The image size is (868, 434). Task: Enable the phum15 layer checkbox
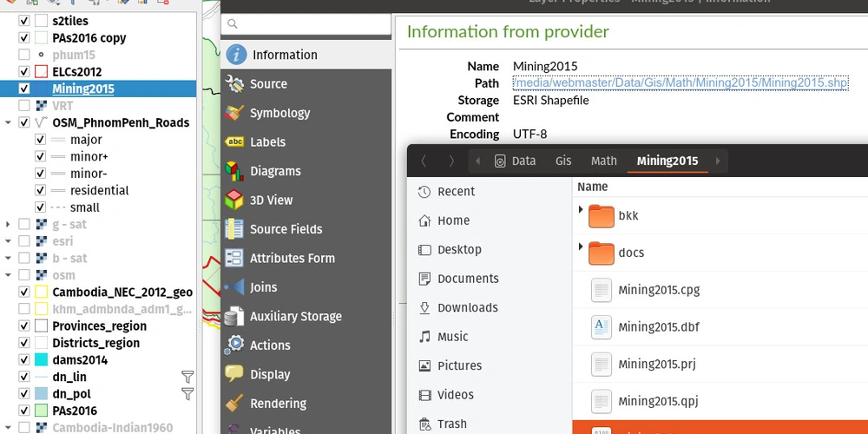coord(23,55)
